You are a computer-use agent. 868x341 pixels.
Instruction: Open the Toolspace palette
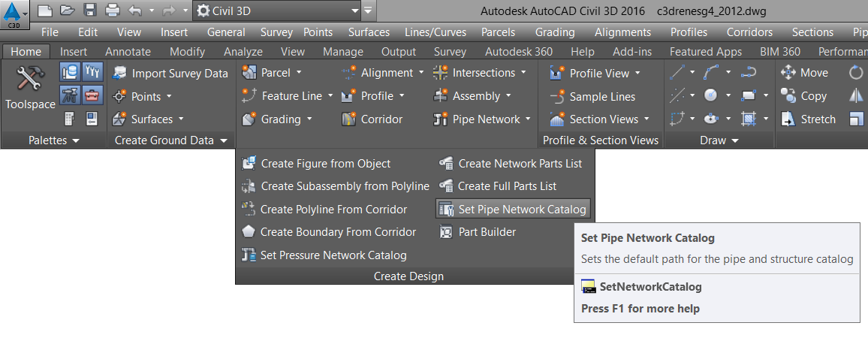pos(30,88)
